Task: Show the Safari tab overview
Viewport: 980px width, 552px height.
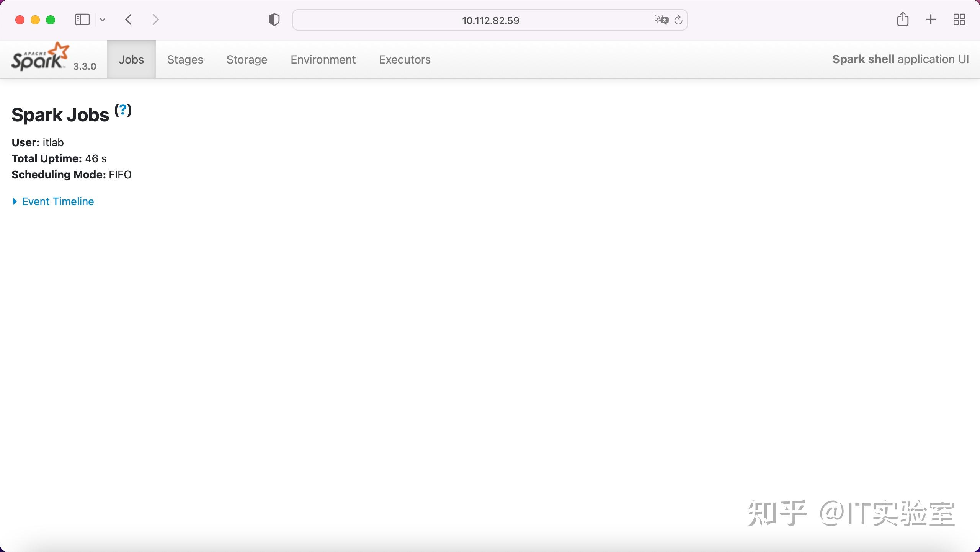Action: point(959,20)
